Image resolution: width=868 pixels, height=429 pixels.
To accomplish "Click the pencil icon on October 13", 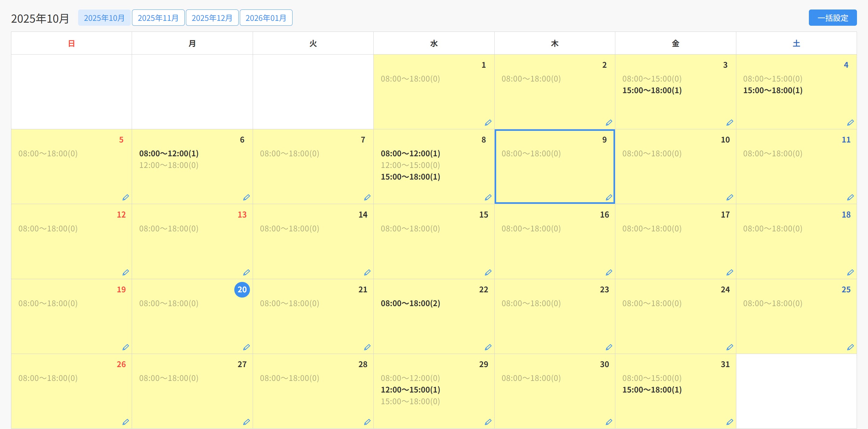I will tap(246, 272).
